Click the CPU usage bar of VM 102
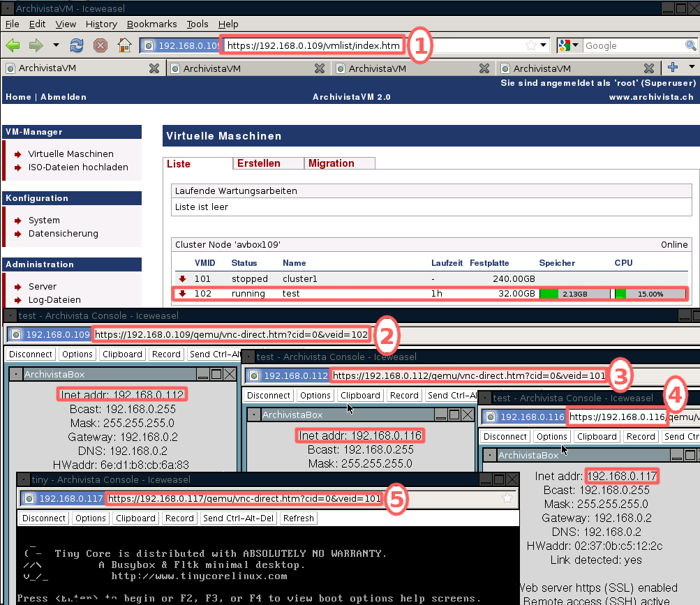The image size is (700, 605). 649,294
